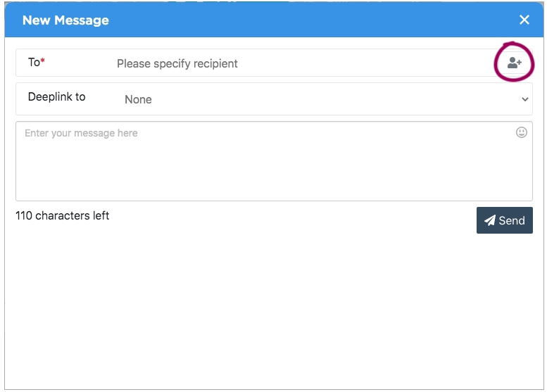Click the word Send on the button
The width and height of the screenshot is (547, 392).
[512, 220]
